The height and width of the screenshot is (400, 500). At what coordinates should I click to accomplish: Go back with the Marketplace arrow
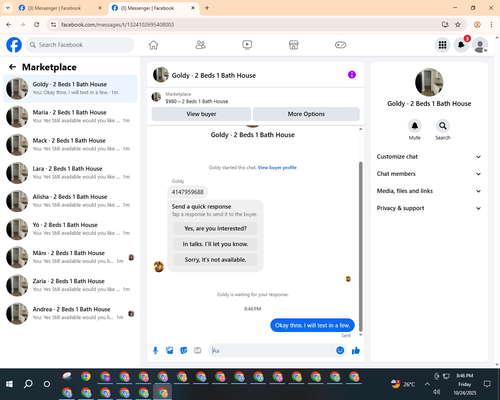pyautogui.click(x=12, y=67)
